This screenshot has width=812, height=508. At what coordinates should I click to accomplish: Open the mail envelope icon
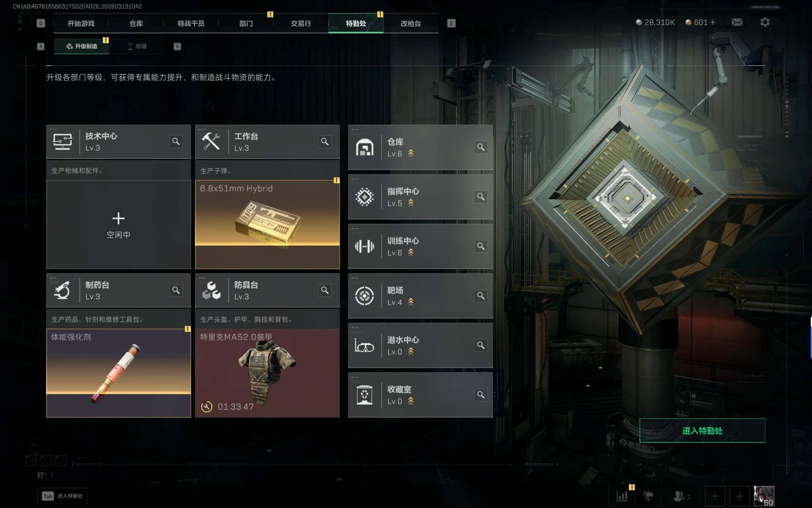pyautogui.click(x=737, y=22)
